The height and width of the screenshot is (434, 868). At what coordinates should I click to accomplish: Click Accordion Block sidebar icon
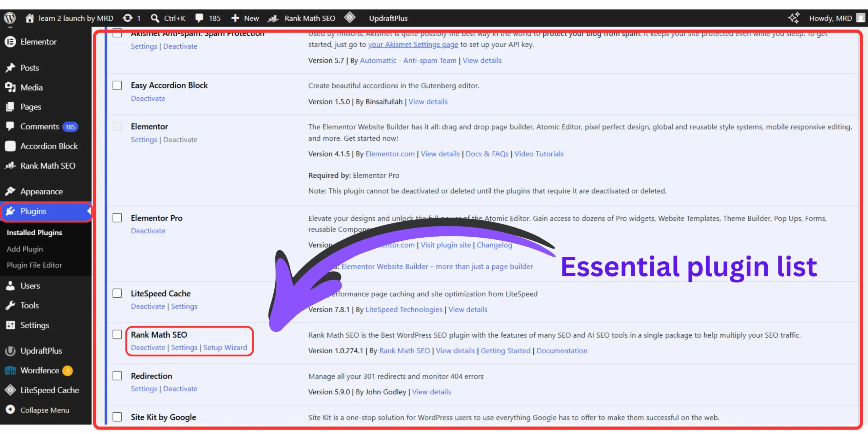tap(10, 146)
